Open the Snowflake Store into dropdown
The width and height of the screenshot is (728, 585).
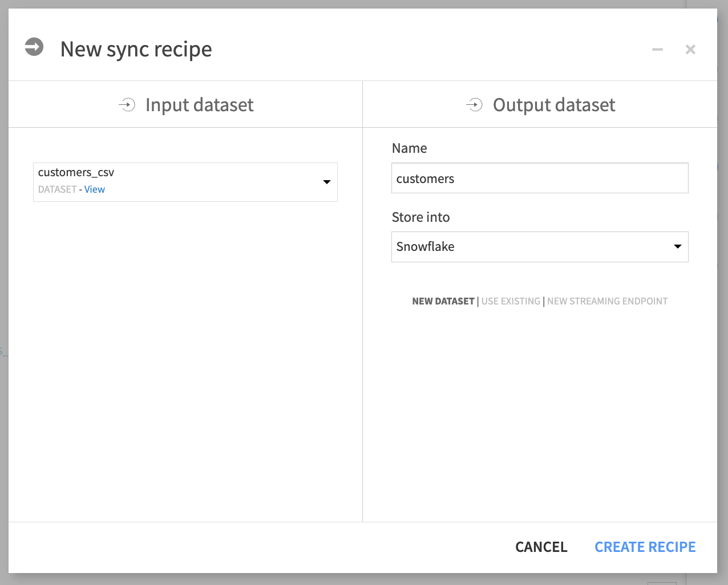click(x=540, y=247)
